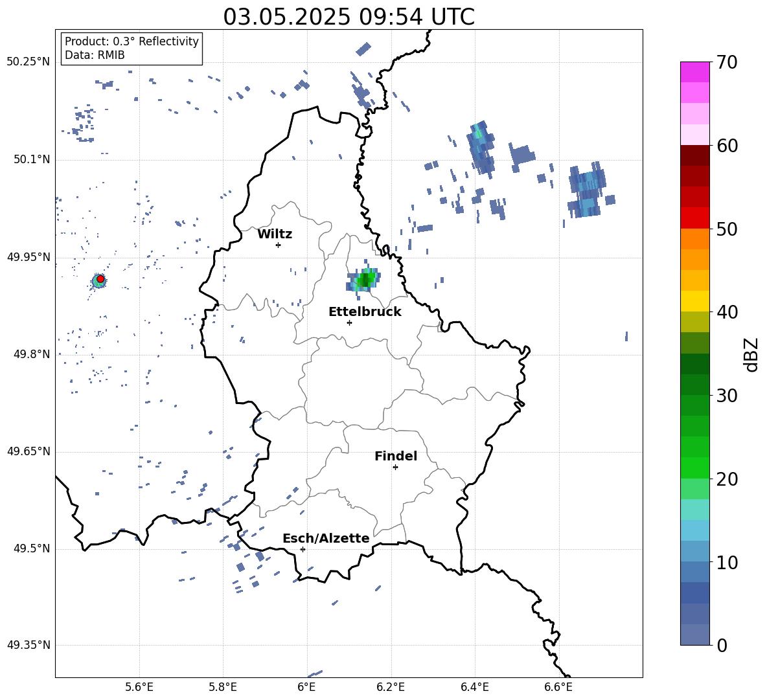Click the dark red colorbar segment below 60
The height and width of the screenshot is (700, 767).
[695, 155]
